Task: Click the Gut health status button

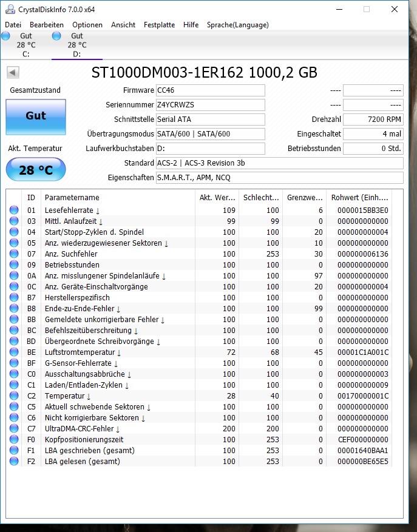Action: click(x=36, y=116)
